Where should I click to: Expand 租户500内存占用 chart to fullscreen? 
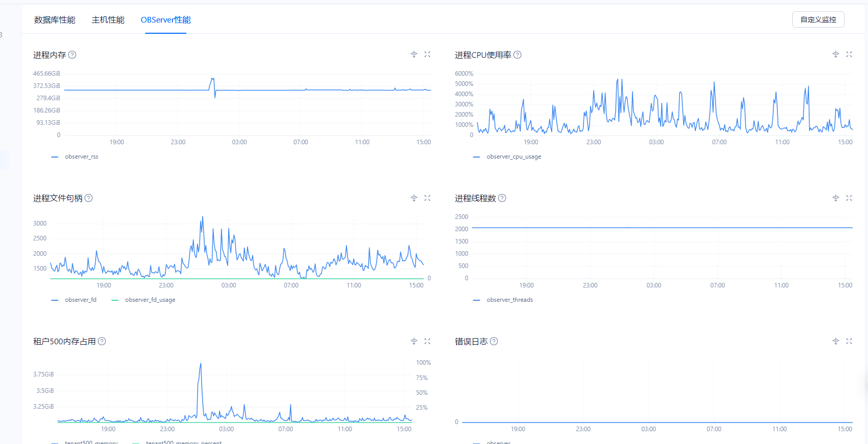[x=427, y=341]
